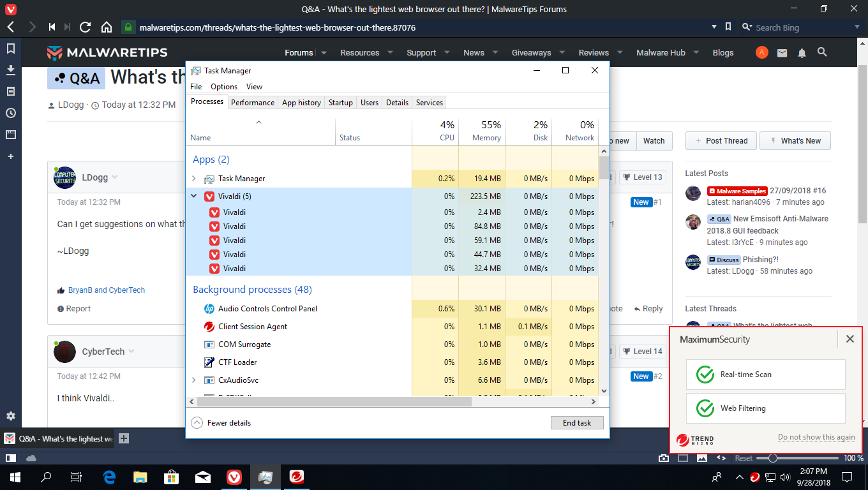
Task: Click Web Filtering in MaximumSecurity popup
Action: point(766,408)
